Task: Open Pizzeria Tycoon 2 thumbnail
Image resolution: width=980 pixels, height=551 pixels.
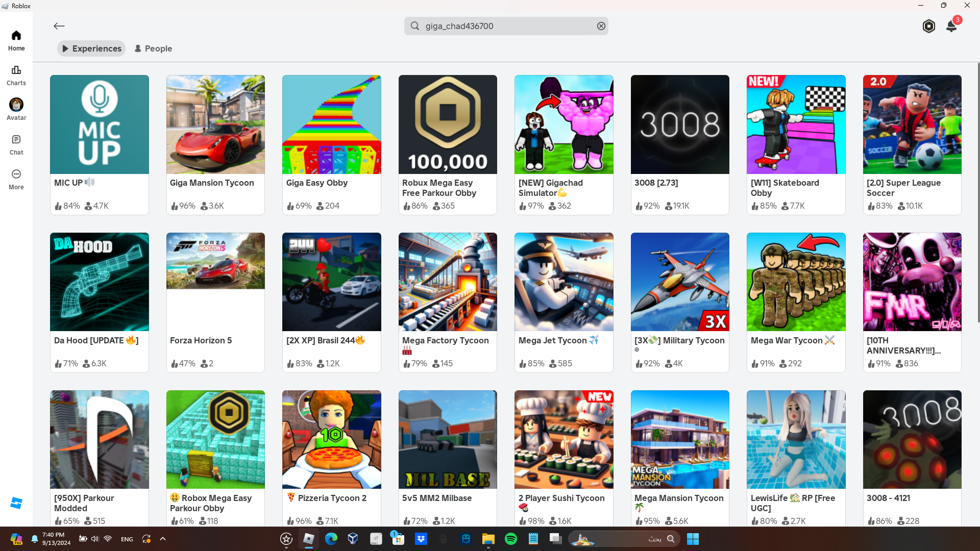Action: pyautogui.click(x=332, y=440)
